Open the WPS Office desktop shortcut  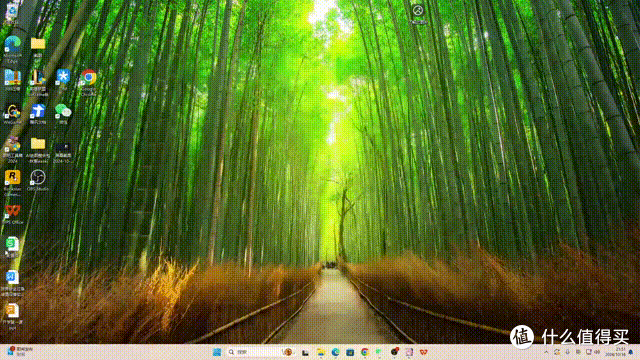click(13, 211)
